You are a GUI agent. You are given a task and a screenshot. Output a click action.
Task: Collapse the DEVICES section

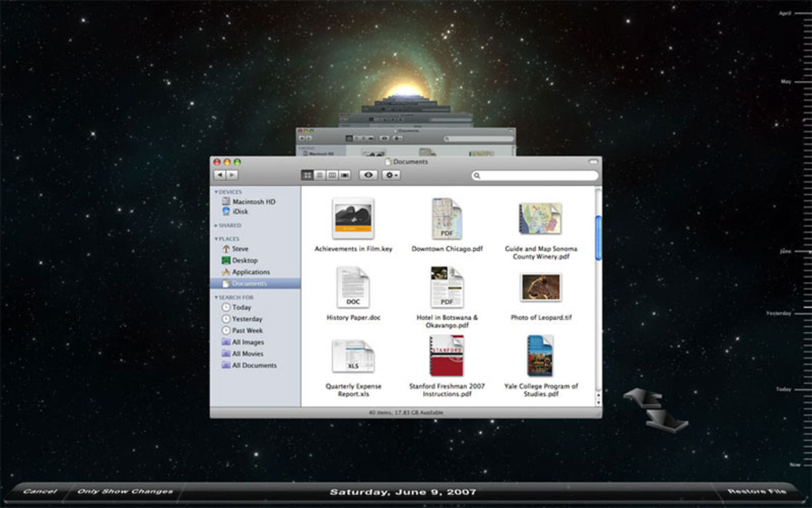[x=216, y=191]
